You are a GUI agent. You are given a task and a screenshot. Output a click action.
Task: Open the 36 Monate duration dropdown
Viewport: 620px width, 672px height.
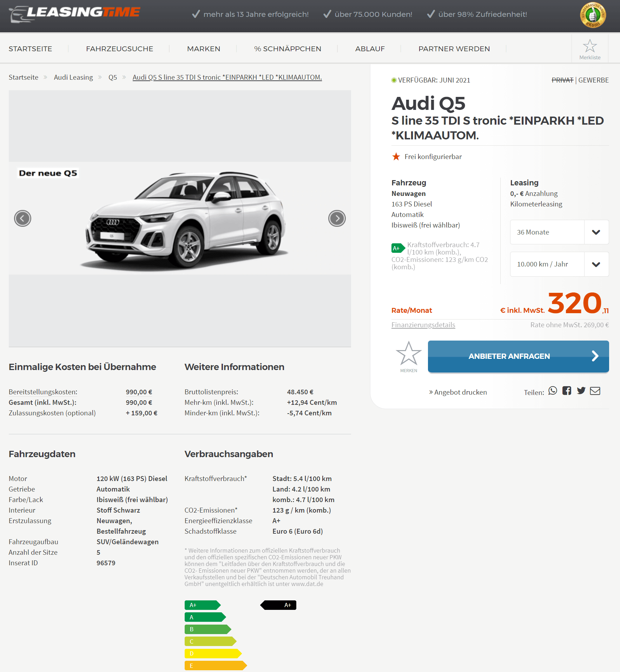[x=559, y=232]
